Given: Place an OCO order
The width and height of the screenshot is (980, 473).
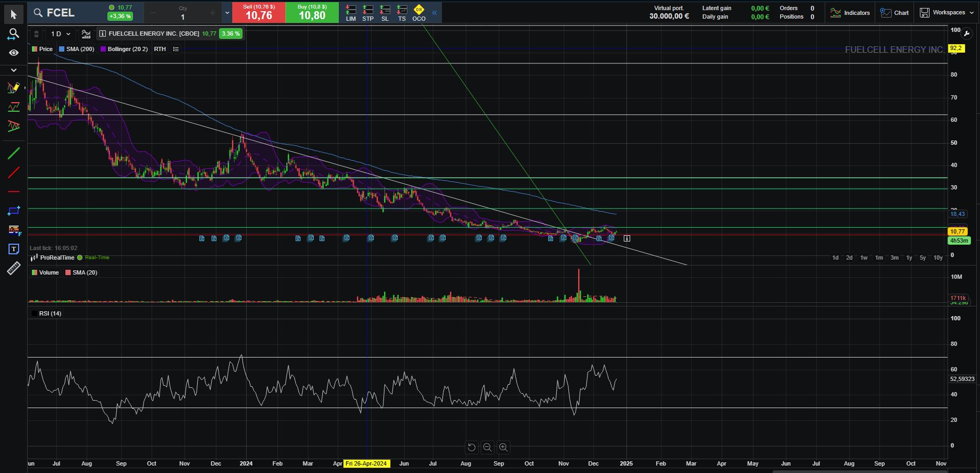Looking at the screenshot, I should coord(418,13).
